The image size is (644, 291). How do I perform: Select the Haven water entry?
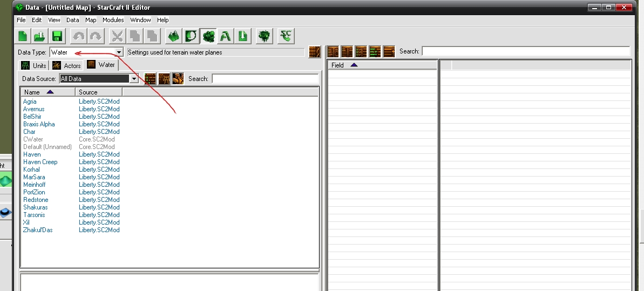(x=32, y=154)
